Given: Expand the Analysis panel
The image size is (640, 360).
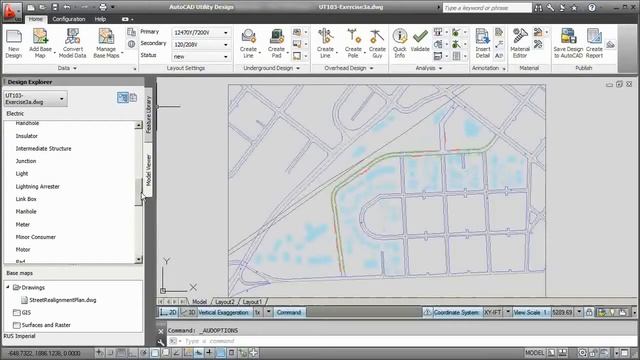Looking at the screenshot, I should [440, 68].
